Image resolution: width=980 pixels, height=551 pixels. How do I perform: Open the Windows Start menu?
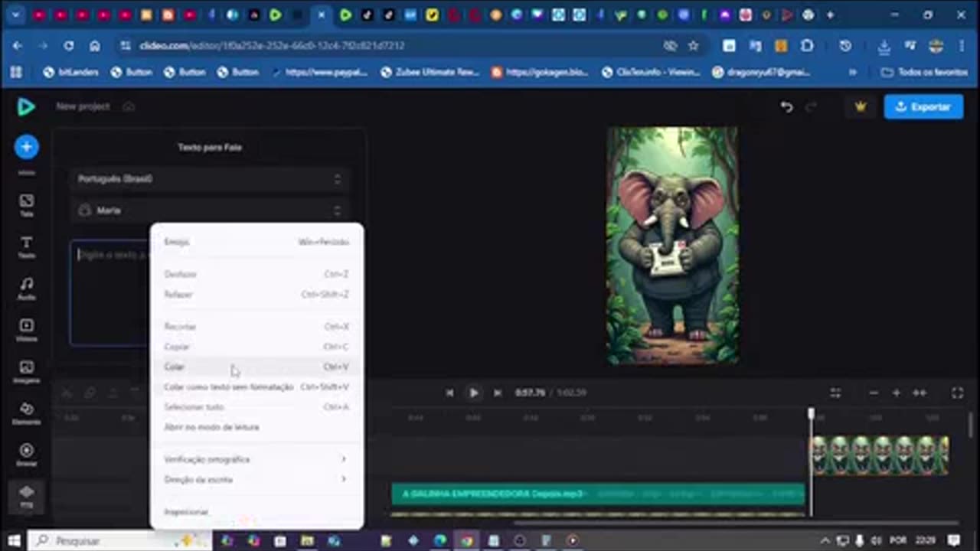[14, 541]
